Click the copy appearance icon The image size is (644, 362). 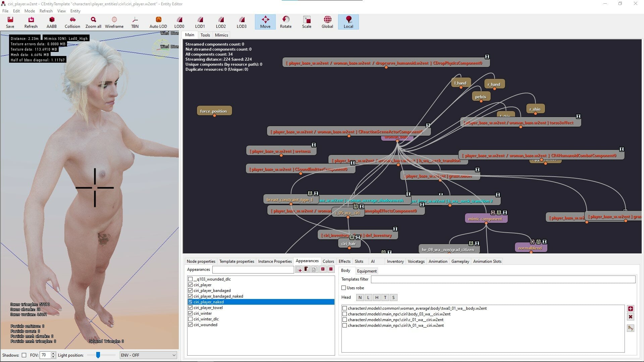click(315, 269)
